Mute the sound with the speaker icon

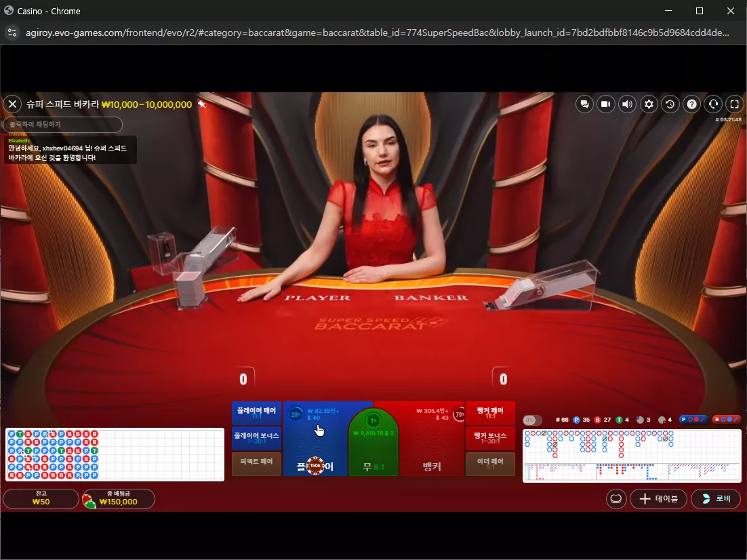pyautogui.click(x=627, y=104)
